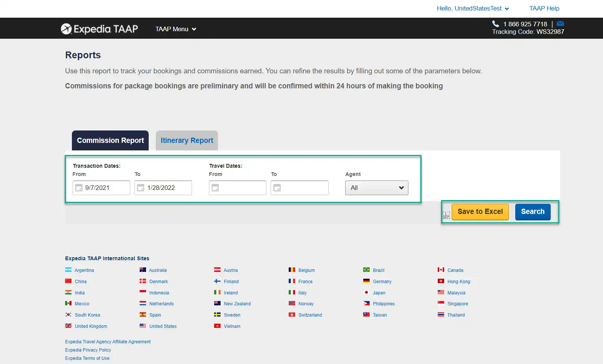Viewport: 603px width, 364px height.
Task: Switch to the Itinerary Report tab
Action: coord(187,140)
